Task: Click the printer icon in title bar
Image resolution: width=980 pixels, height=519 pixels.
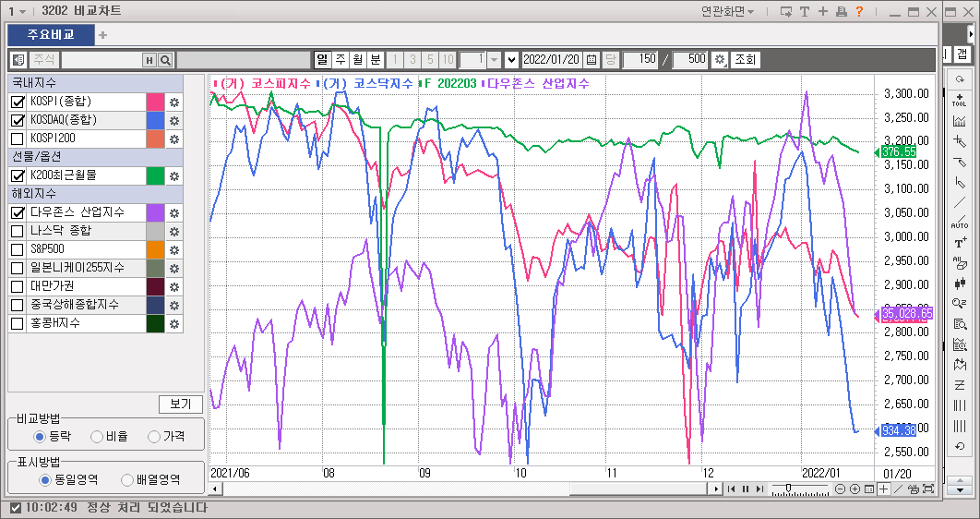Action: pyautogui.click(x=841, y=12)
